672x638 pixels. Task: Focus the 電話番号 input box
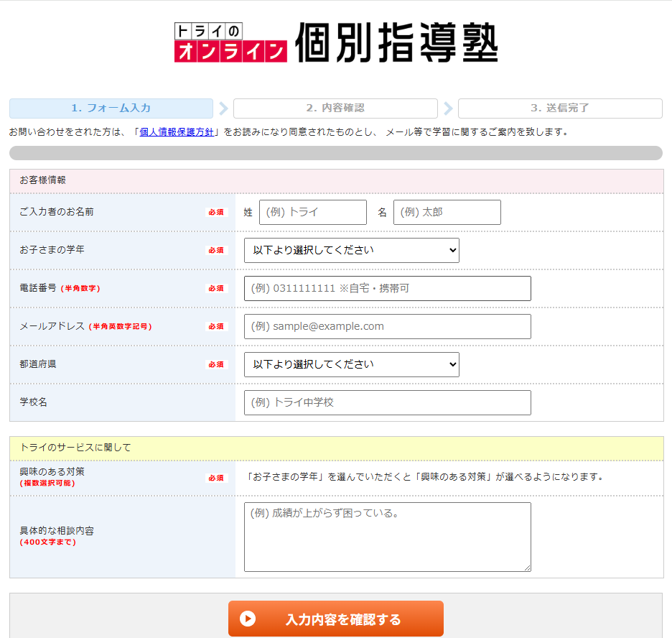(387, 288)
